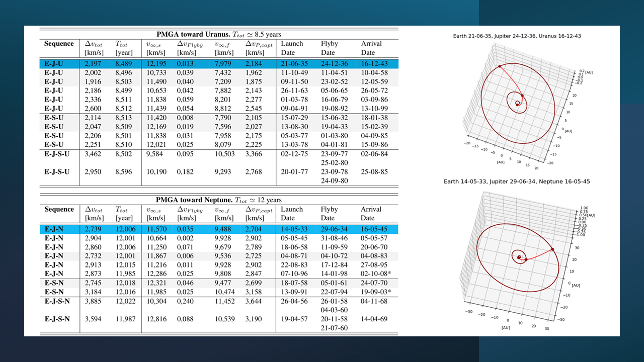Click the 2,704 capture delta-v value

point(255,229)
